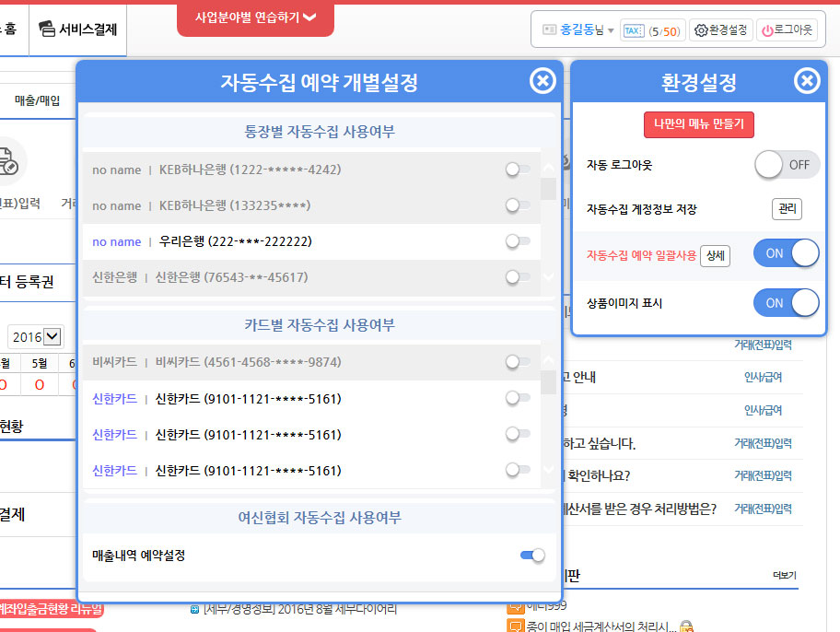Click the blue arrow icon before 세무다이어리 post
Screen dimensions: 840x632
coord(194,610)
